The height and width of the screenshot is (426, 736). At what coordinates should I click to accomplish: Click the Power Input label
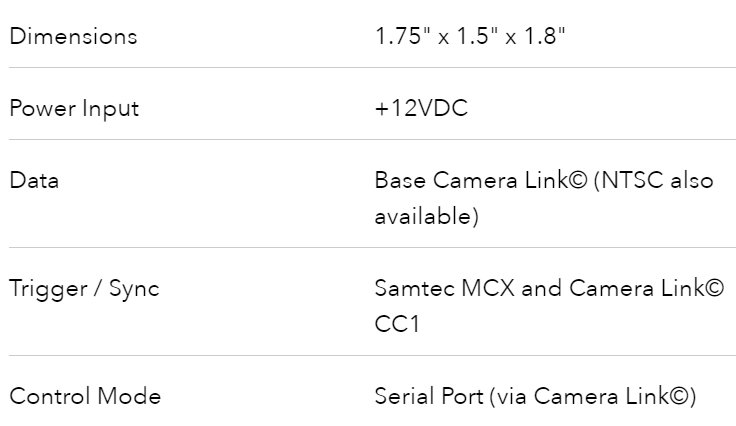pos(74,109)
